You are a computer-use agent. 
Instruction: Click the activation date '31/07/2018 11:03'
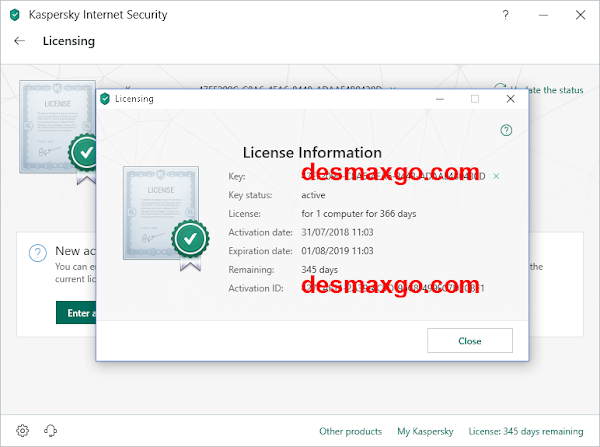coord(337,232)
